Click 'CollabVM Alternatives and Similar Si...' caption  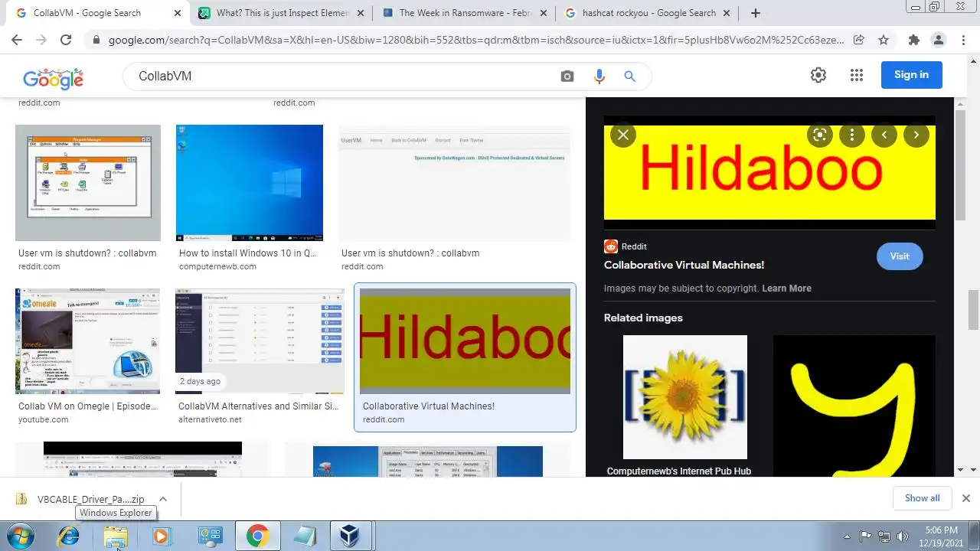pyautogui.click(x=259, y=406)
